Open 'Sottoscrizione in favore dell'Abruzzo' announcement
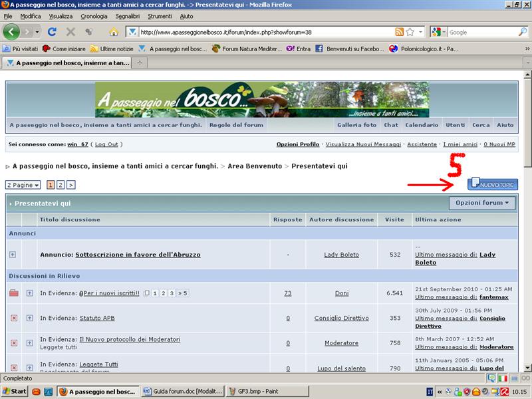 tap(138, 255)
